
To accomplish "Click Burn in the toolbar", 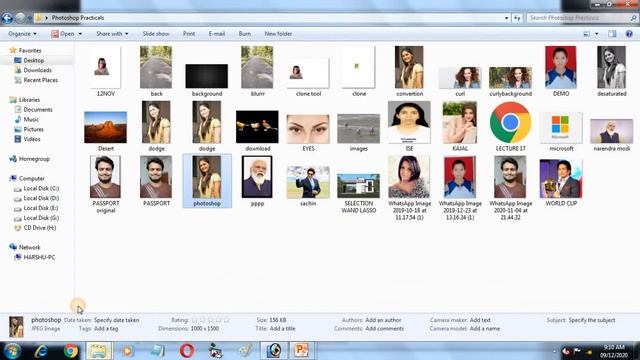I will pyautogui.click(x=245, y=34).
